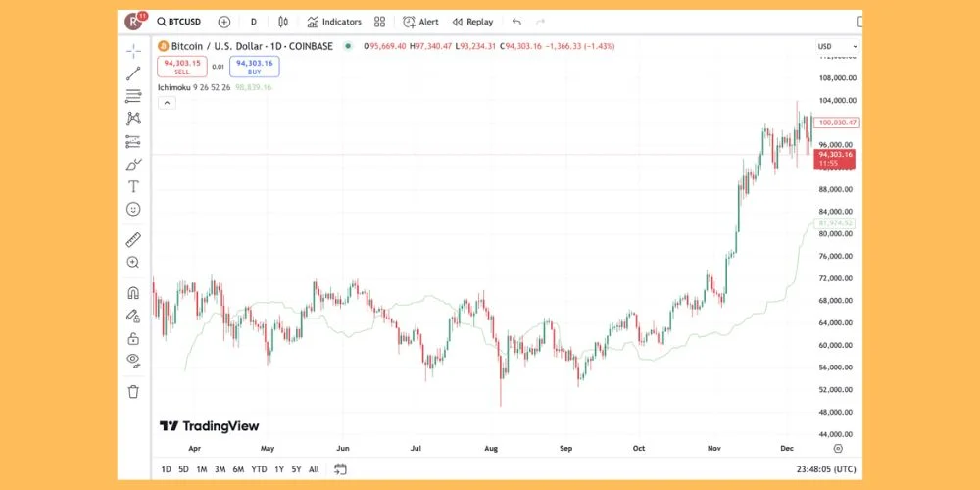The width and height of the screenshot is (980, 490).
Task: Select the trend line drawing tool
Action: [133, 73]
